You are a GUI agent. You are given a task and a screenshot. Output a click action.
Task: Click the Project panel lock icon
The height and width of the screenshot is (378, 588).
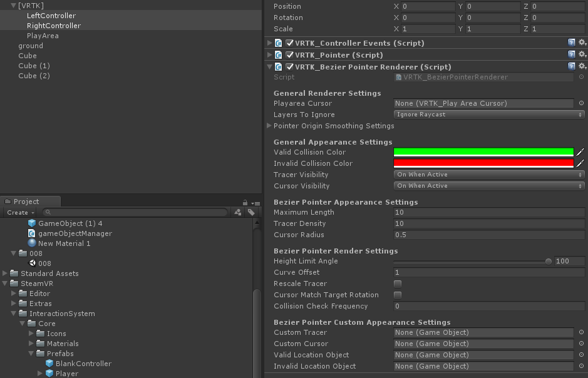pos(245,203)
